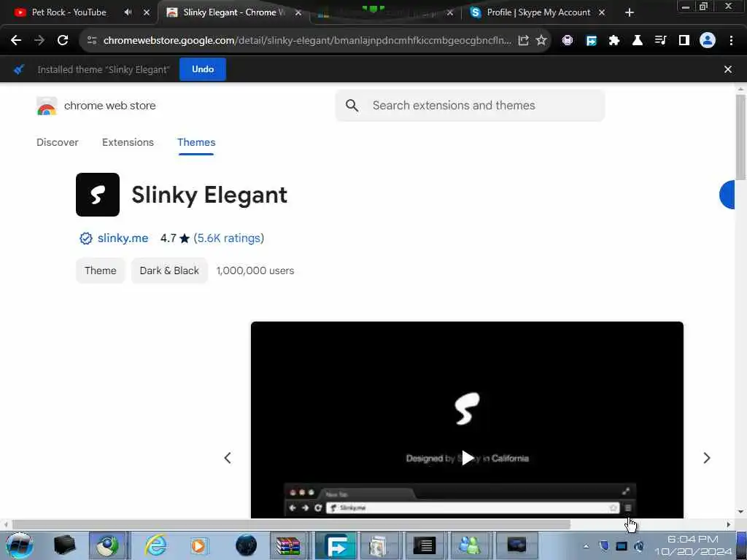
Task: Click the horizontal scrollbar thumb
Action: click(291, 524)
